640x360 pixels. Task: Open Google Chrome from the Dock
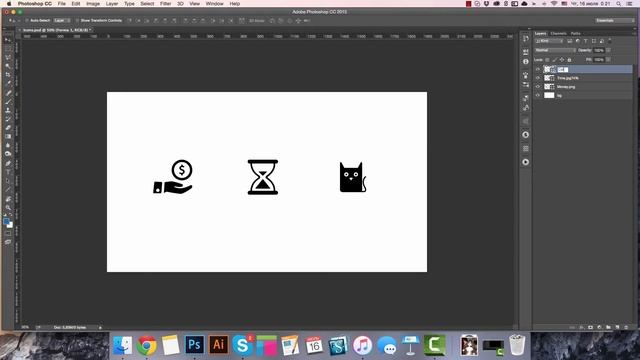tap(147, 345)
